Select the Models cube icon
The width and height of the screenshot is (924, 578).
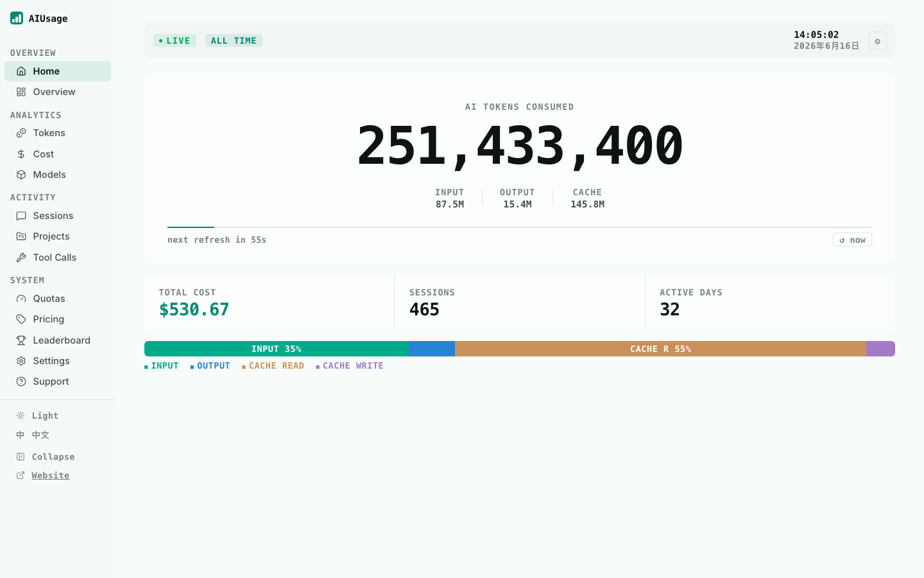(21, 175)
